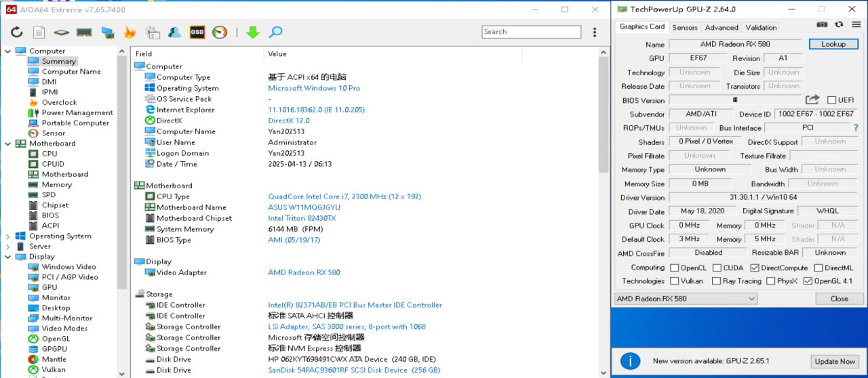Viewport: 868px width, 378px height.
Task: Expand the Operating System tree node
Action: point(8,236)
